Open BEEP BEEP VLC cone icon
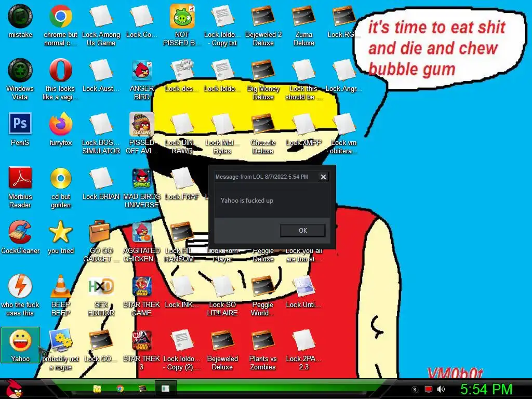This screenshot has height=399, width=532. [60, 295]
